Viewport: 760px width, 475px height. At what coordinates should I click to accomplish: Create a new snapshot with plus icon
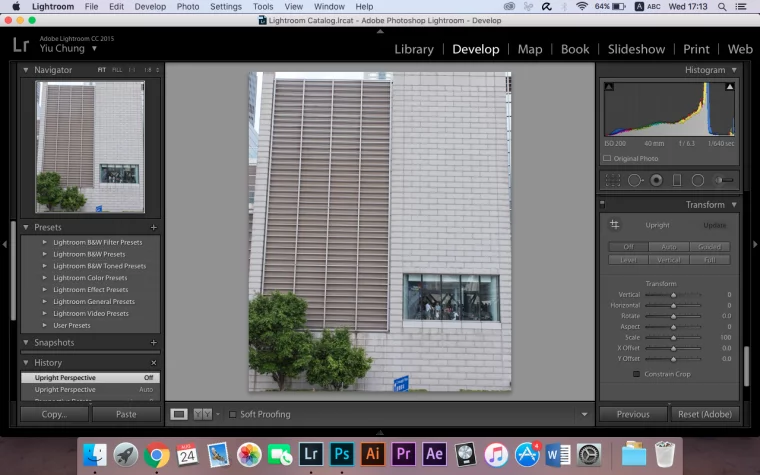pos(154,343)
